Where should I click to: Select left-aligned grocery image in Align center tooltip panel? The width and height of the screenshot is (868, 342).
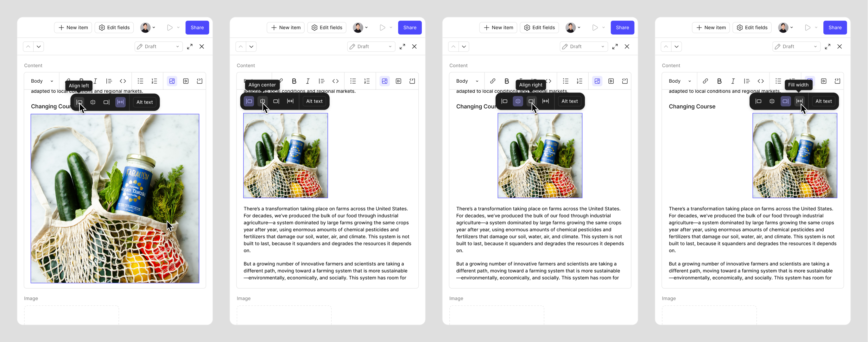(x=286, y=156)
